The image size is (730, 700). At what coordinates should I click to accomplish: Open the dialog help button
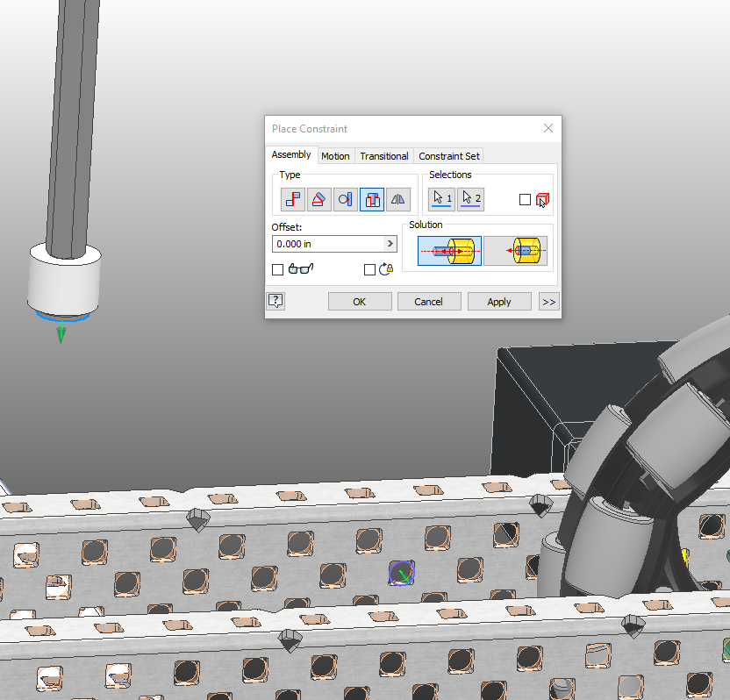pyautogui.click(x=276, y=301)
